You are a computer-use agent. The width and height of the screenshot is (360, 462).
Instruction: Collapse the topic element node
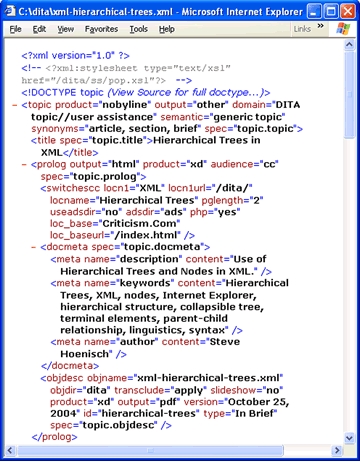(14, 105)
